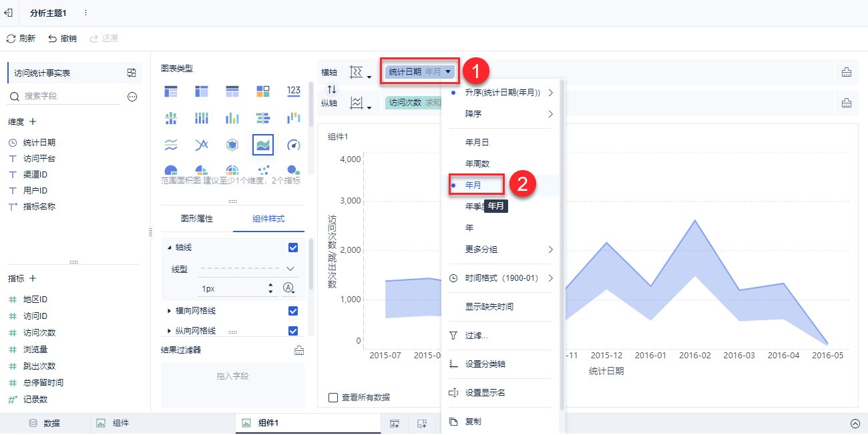Select the 总停留时间 indicator field
The height and width of the screenshot is (435, 868).
pos(43,383)
